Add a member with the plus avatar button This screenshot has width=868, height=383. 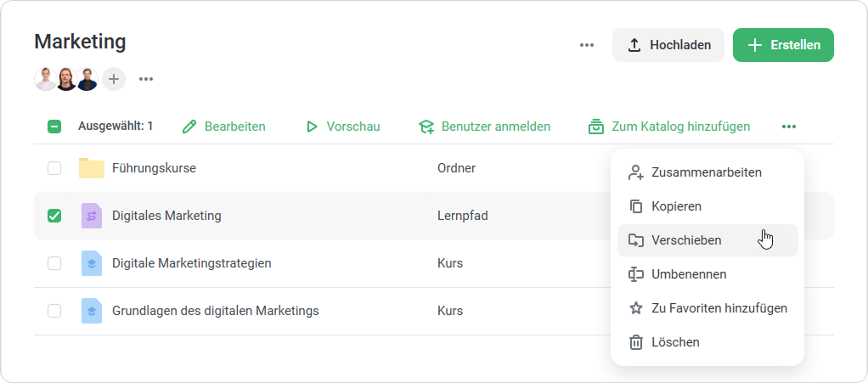(114, 79)
